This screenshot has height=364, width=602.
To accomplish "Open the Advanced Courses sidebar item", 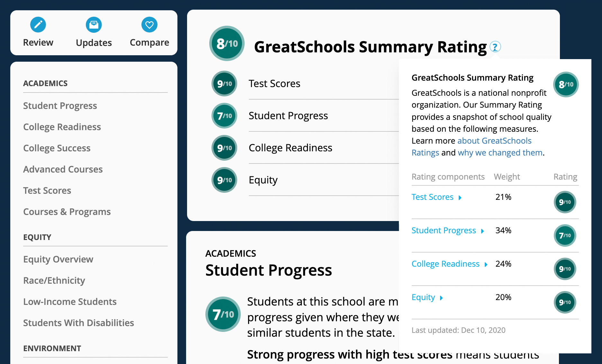I will point(63,169).
